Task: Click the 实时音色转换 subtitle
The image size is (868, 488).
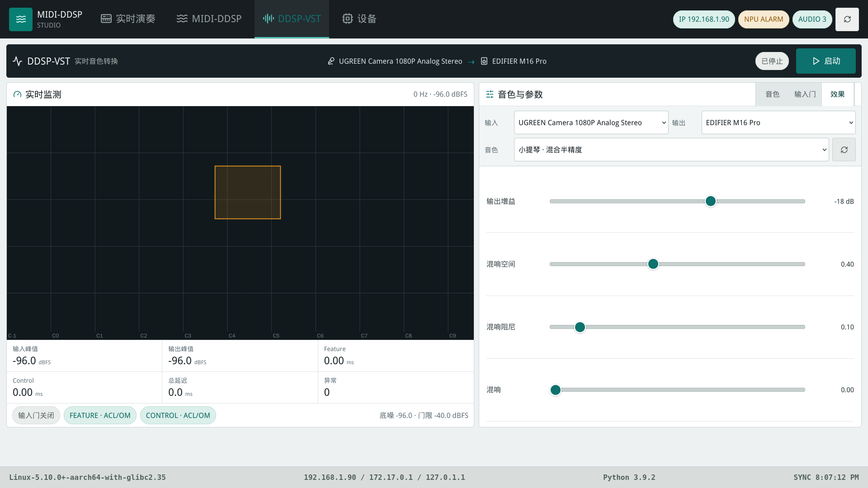Action: pyautogui.click(x=96, y=61)
